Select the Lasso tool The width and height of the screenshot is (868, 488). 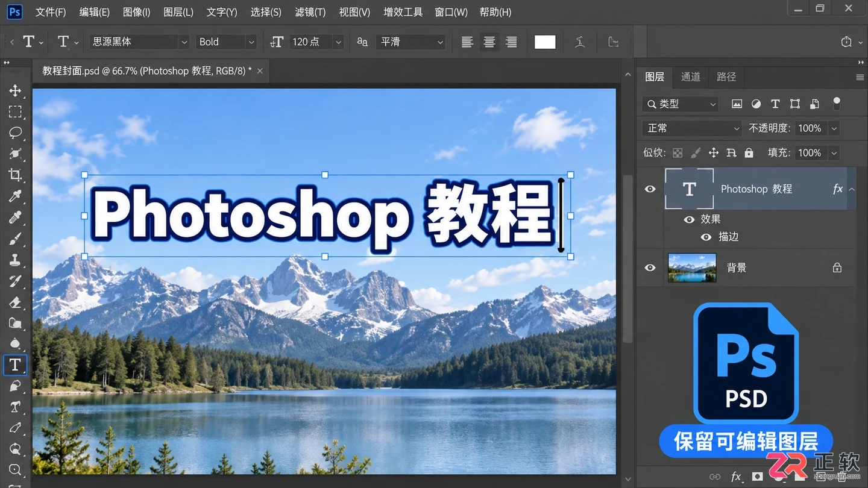click(x=15, y=133)
